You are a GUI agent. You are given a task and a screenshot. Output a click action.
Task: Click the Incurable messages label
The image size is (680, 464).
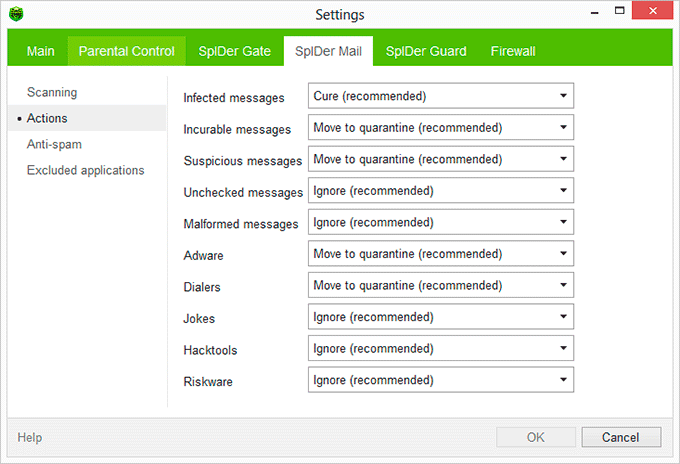click(237, 130)
